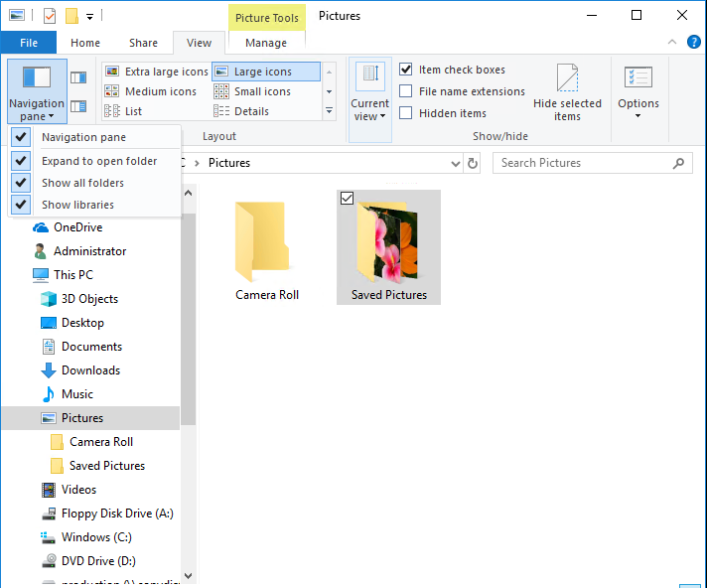This screenshot has height=588, width=707.
Task: Select the Extra large icons layout
Action: [157, 72]
